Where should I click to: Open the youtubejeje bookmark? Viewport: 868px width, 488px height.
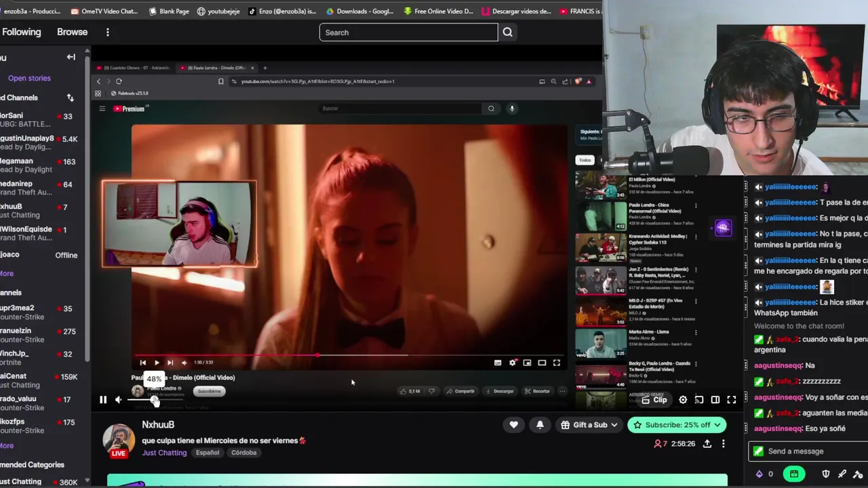(218, 11)
